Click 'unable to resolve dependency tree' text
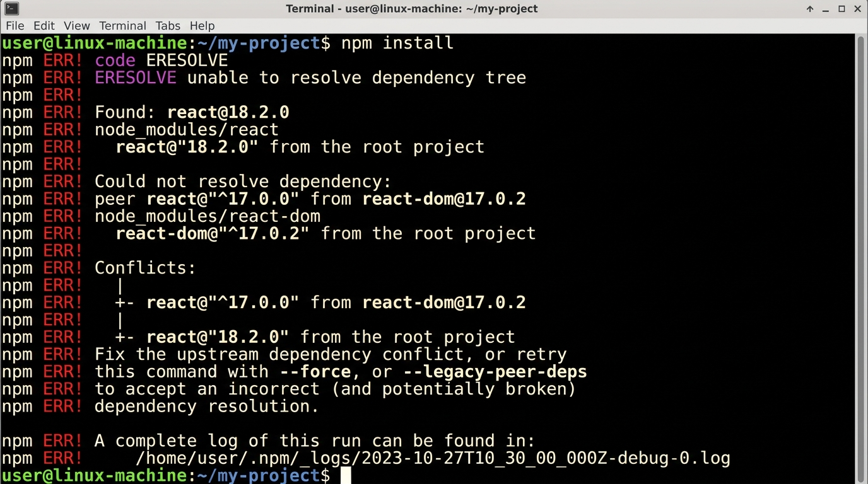 coord(356,78)
